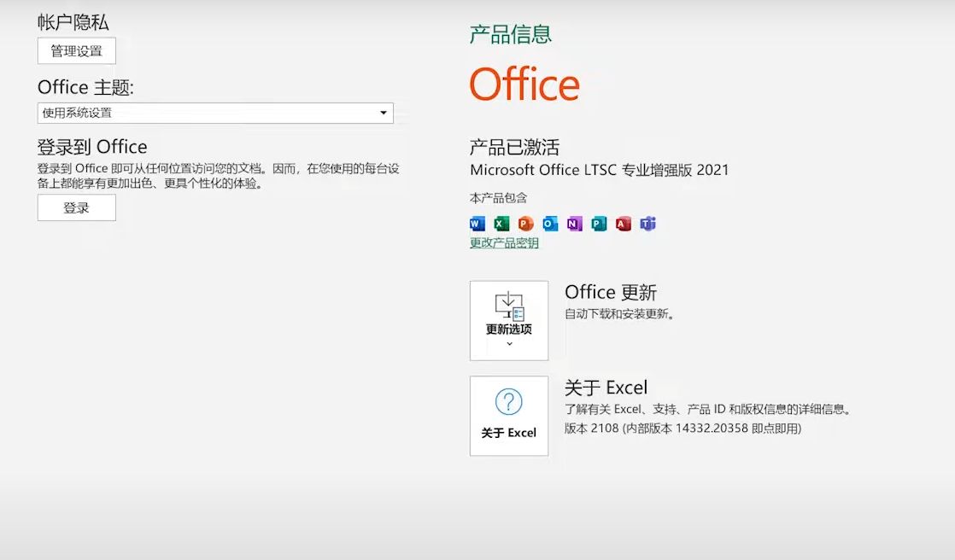
Task: Click the 本产品包含 label
Action: point(499,198)
